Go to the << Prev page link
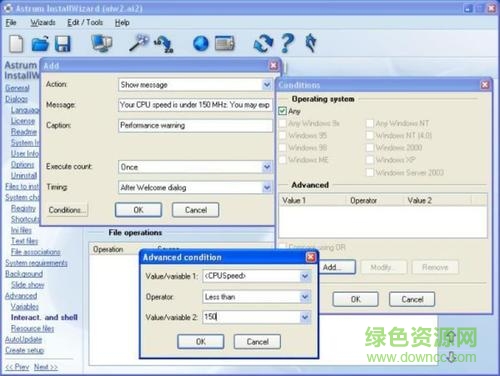The height and width of the screenshot is (376, 500). (17, 367)
